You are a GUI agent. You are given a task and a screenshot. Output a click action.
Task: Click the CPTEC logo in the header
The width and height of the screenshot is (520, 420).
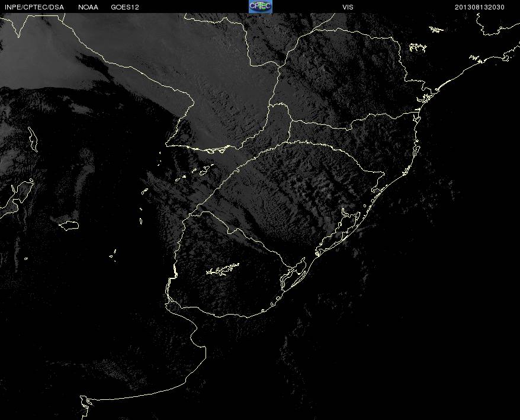click(260, 7)
